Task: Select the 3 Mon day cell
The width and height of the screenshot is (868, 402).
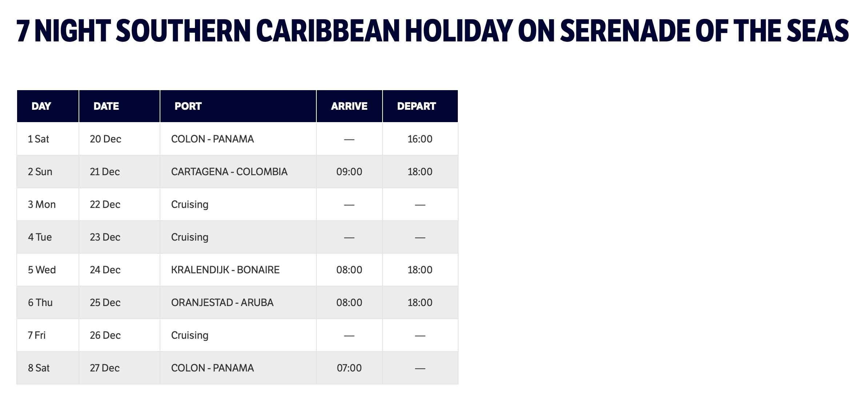Action: [42, 205]
